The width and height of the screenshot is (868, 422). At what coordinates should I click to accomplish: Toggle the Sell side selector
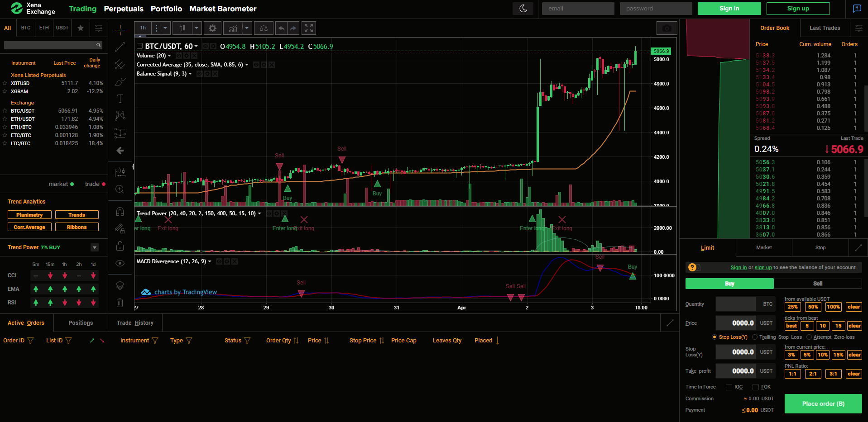[x=818, y=284]
